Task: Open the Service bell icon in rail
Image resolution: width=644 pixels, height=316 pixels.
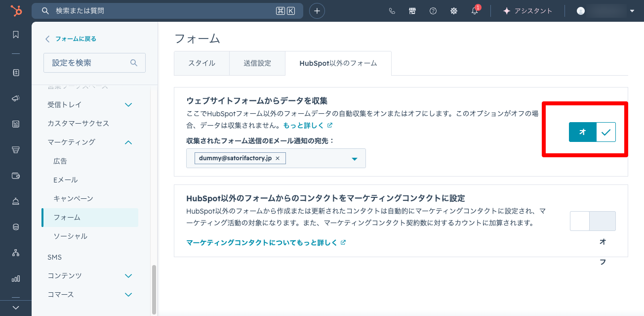Action: coord(16,201)
